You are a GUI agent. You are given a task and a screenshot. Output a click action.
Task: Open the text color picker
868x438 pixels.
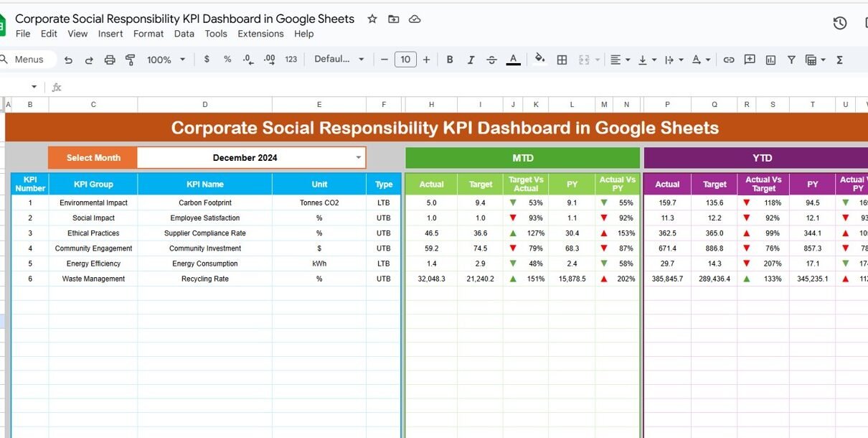513,60
